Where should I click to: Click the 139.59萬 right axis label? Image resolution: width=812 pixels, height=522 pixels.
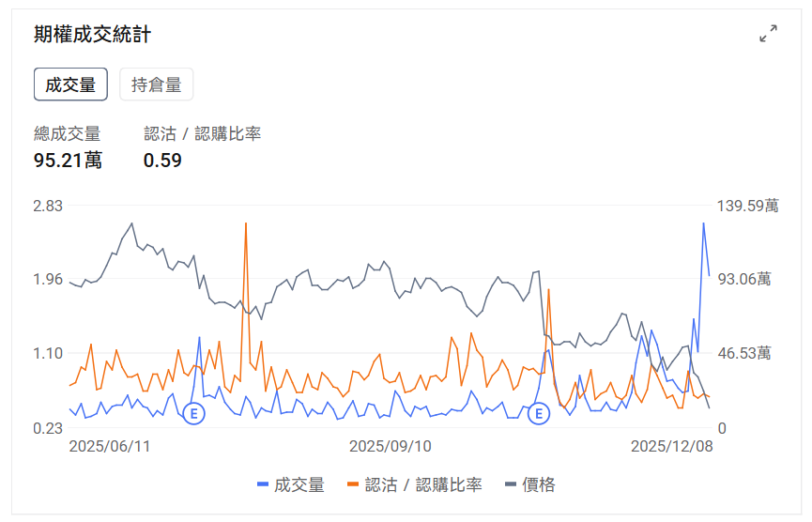point(745,206)
